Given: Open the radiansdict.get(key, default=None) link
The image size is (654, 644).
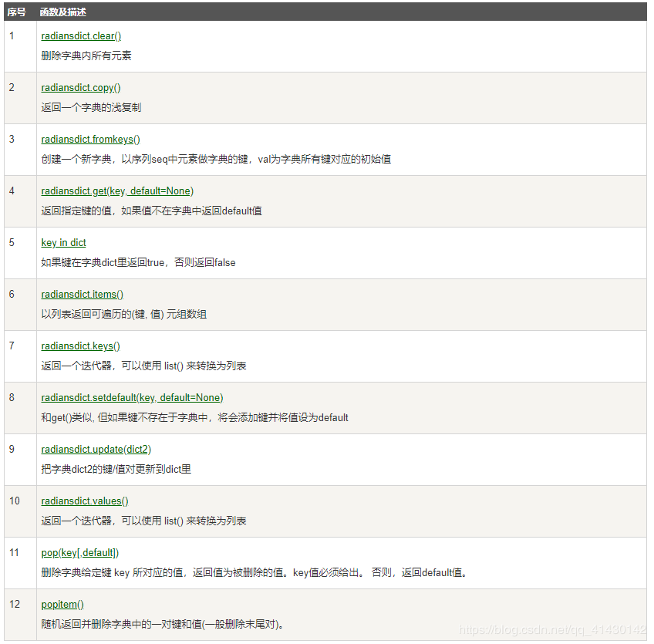Looking at the screenshot, I should tap(116, 191).
